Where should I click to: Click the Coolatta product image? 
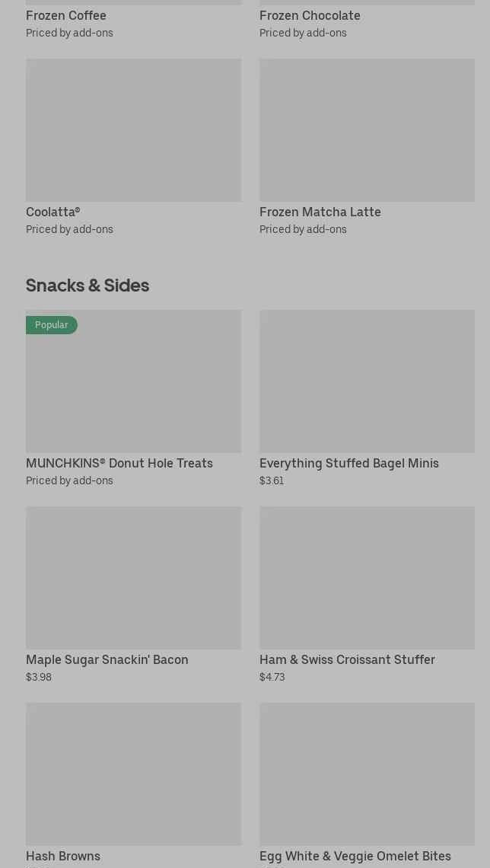pos(133,130)
